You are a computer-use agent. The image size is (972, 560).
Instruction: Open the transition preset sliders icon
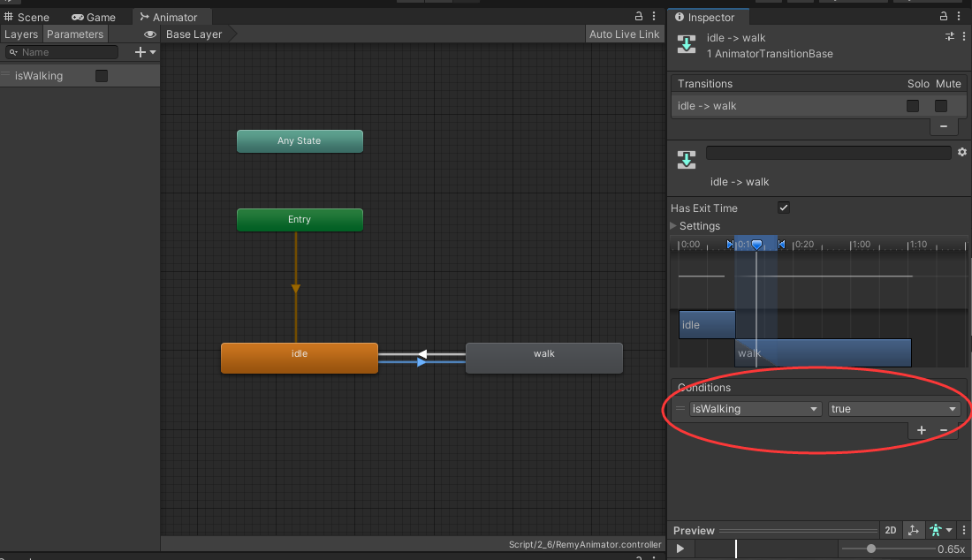pyautogui.click(x=950, y=36)
